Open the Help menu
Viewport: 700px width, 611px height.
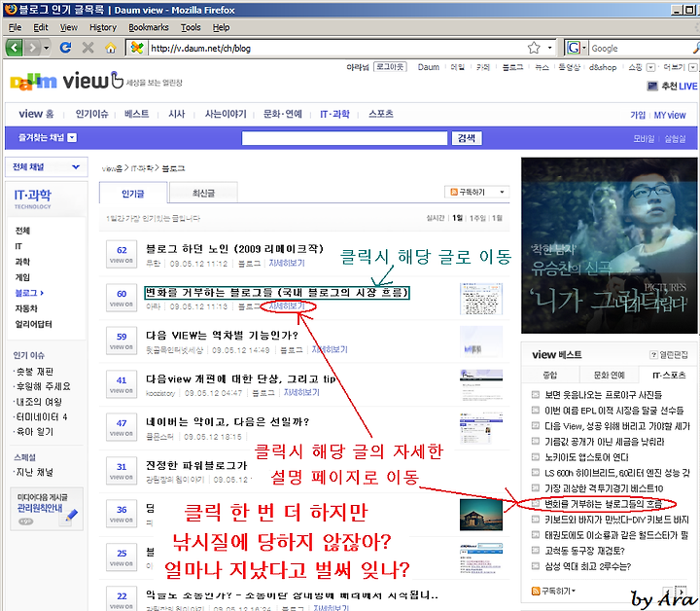click(x=221, y=27)
